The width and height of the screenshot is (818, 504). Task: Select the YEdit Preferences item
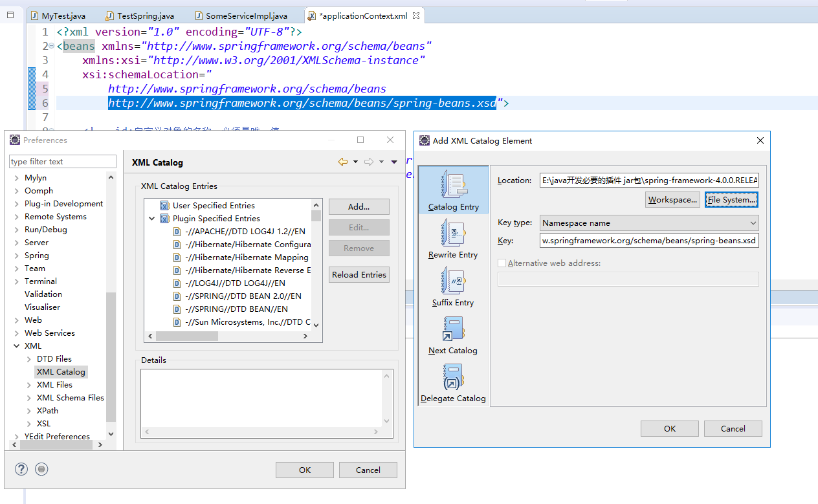57,436
